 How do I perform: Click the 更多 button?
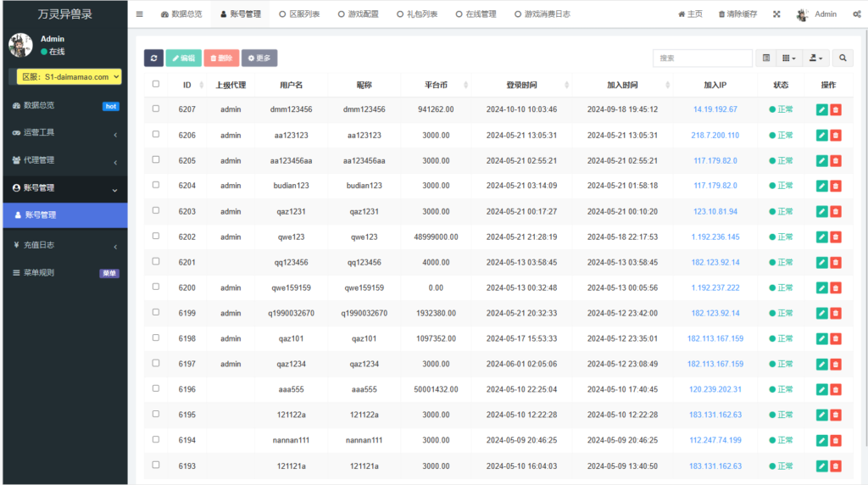click(259, 59)
